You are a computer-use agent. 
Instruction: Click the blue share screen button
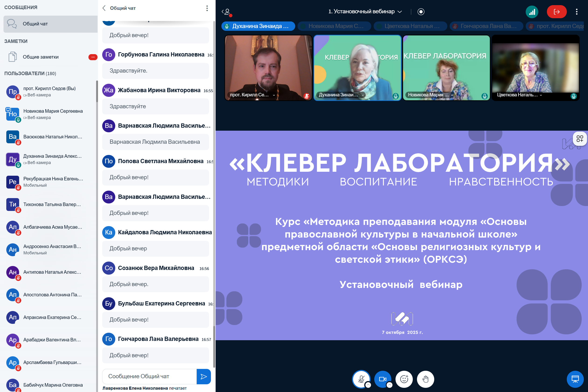tap(575, 379)
